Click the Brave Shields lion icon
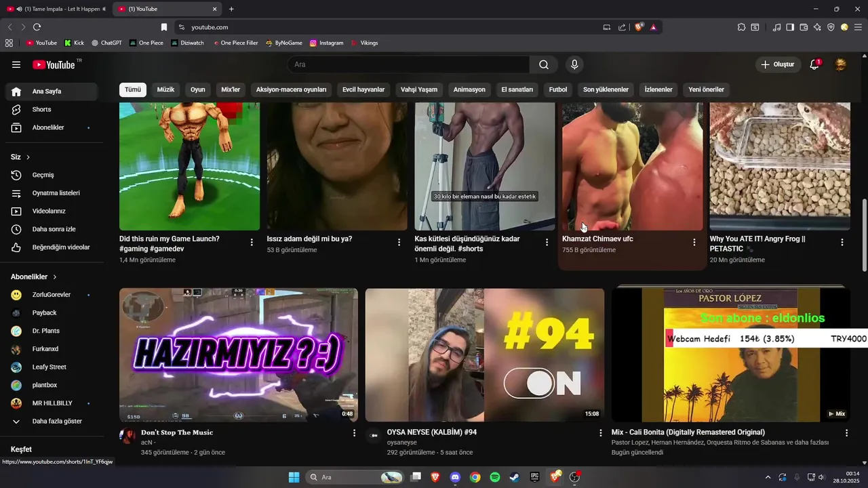 click(x=639, y=27)
